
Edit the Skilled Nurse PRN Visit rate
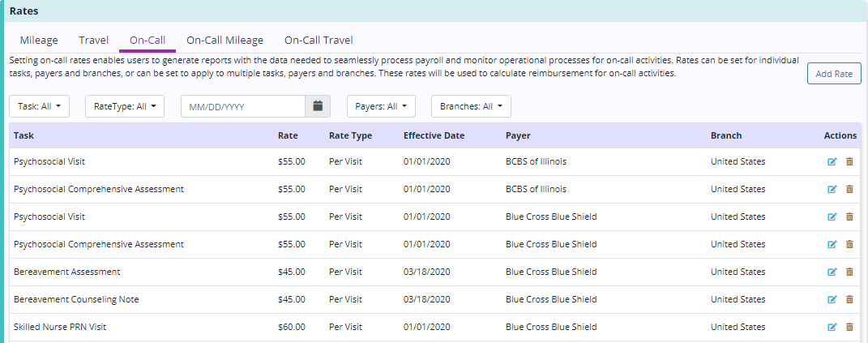[832, 328]
